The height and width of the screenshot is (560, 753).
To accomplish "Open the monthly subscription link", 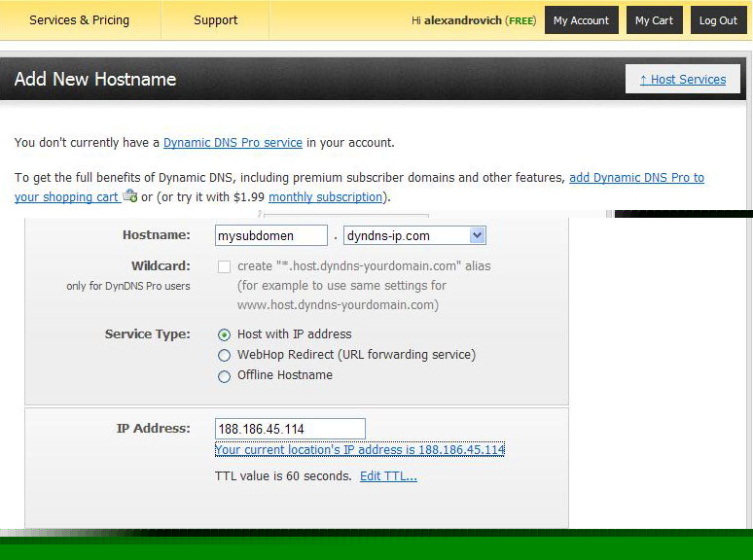I will [x=325, y=196].
